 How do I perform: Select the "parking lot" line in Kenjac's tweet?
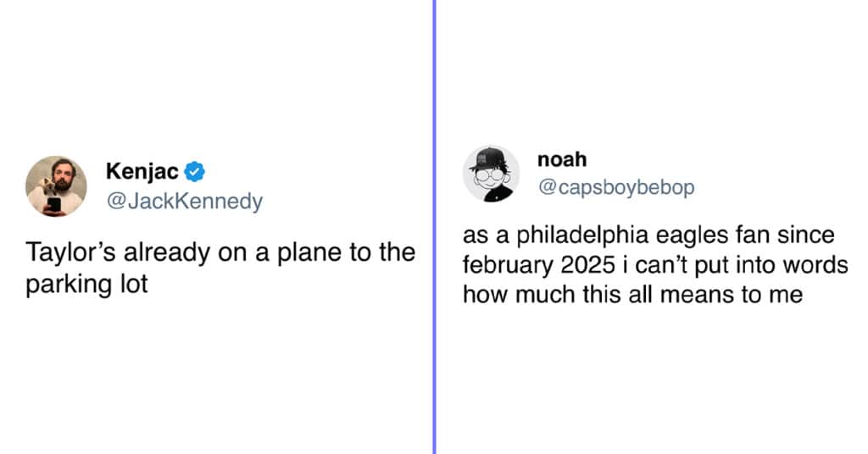pos(87,285)
